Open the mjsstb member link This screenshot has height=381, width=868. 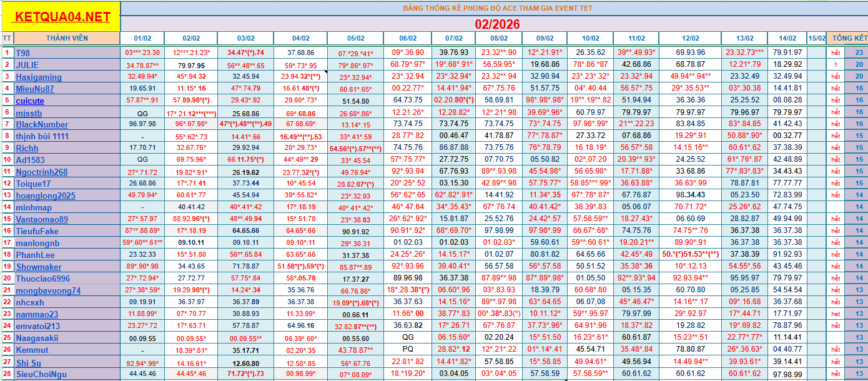[x=29, y=112]
